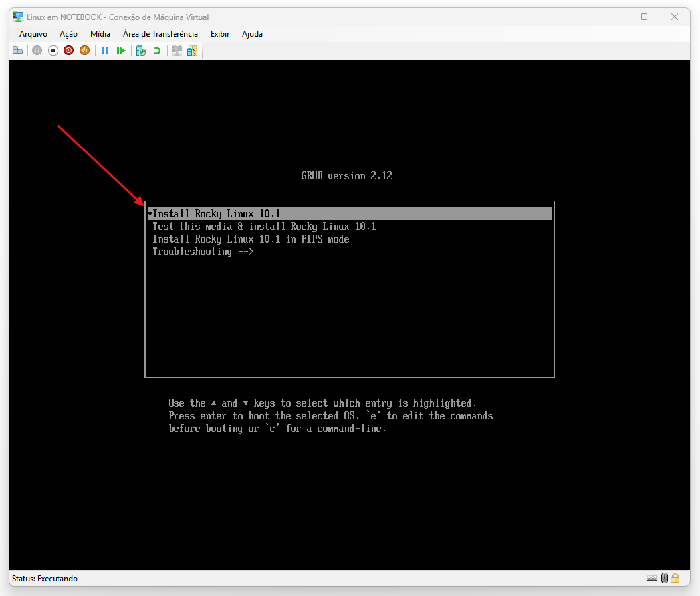This screenshot has height=596, width=700.
Task: Click the Troubleshooting --> boot entry
Action: [203, 252]
